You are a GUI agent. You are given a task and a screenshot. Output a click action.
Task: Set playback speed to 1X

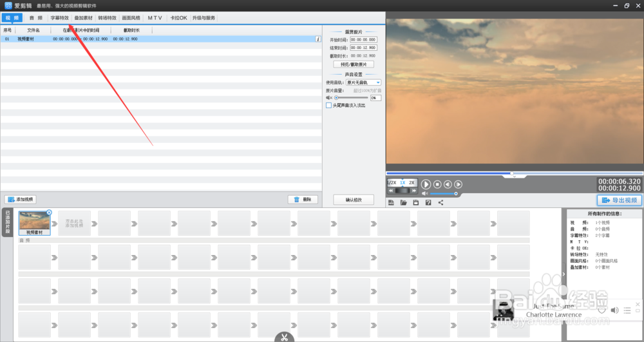(402, 183)
